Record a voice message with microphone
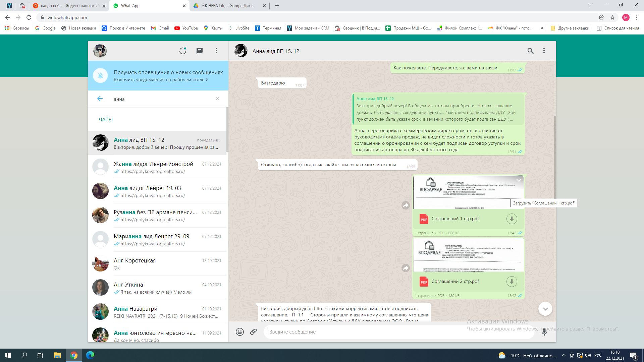644x362 pixels. pos(544,332)
